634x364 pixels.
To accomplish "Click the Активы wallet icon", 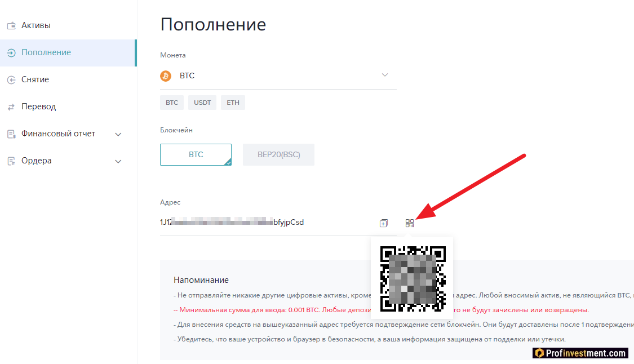I will click(11, 25).
